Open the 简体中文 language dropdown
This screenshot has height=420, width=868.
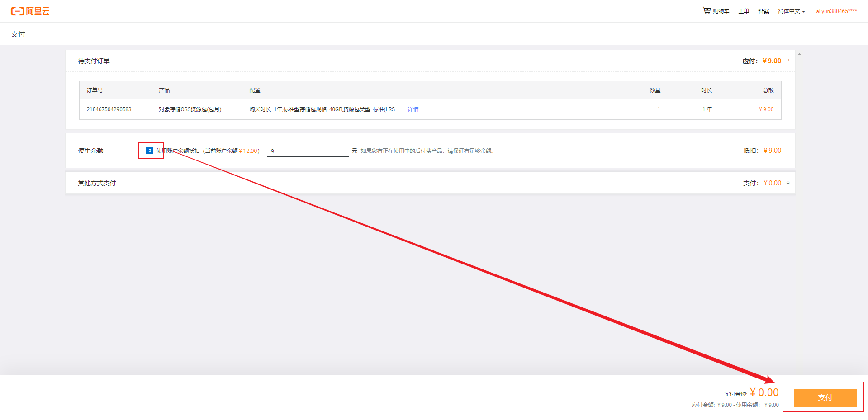tap(791, 11)
